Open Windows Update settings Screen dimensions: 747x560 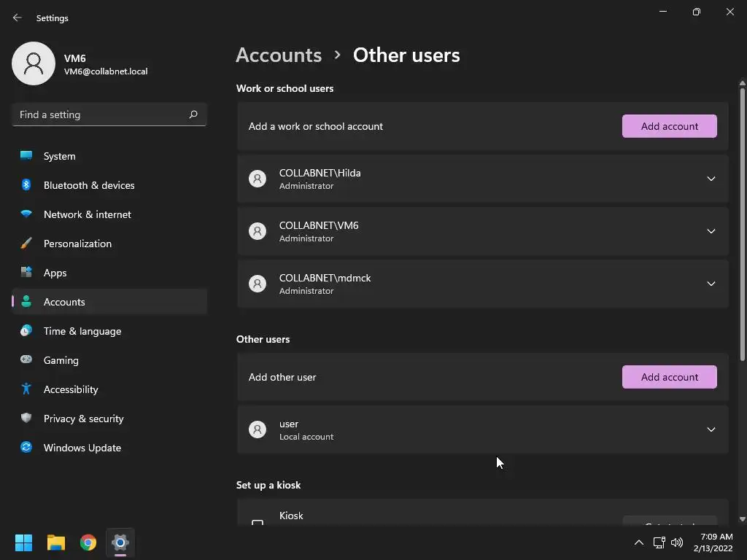click(82, 448)
